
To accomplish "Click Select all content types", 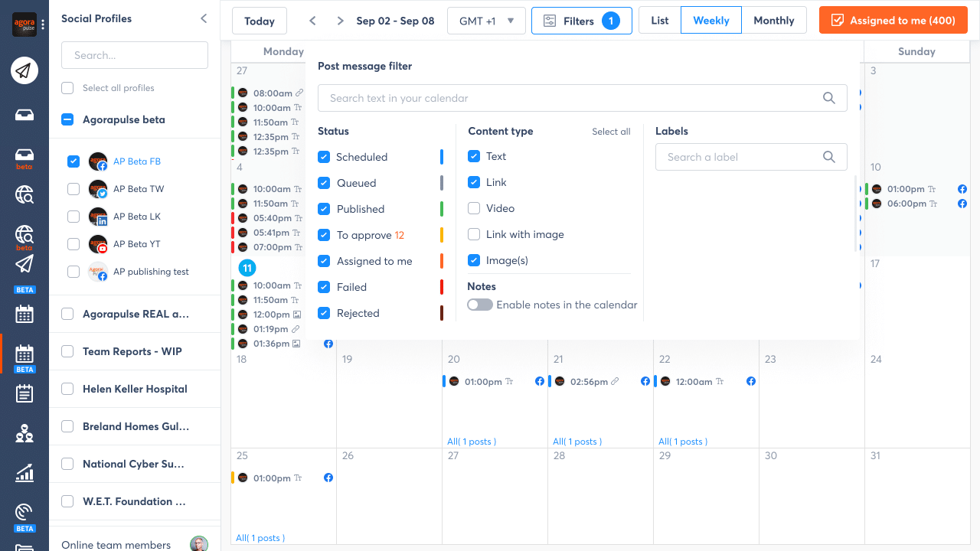I will coord(611,132).
